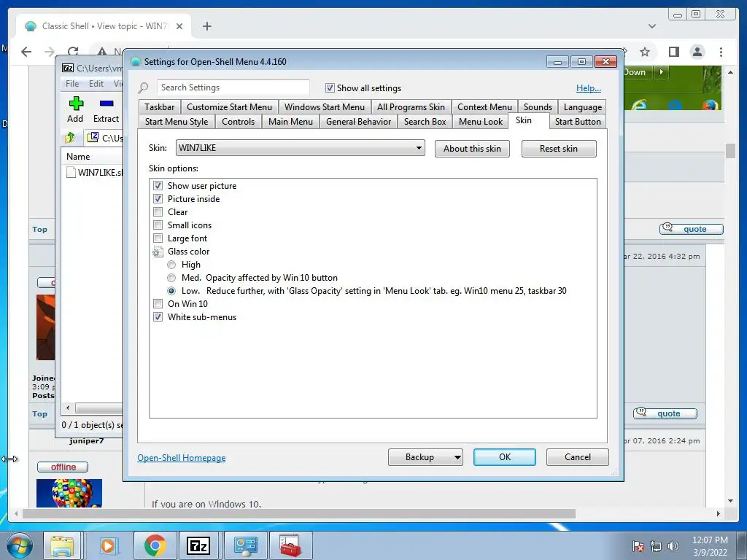Click the Action Center flag tray icon
This screenshot has width=747, height=560.
coord(638,546)
